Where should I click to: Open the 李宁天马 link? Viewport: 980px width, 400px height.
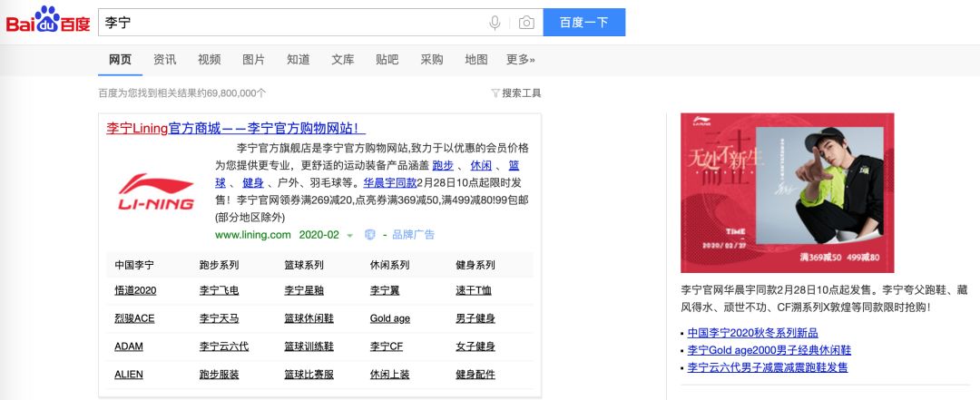point(219,318)
